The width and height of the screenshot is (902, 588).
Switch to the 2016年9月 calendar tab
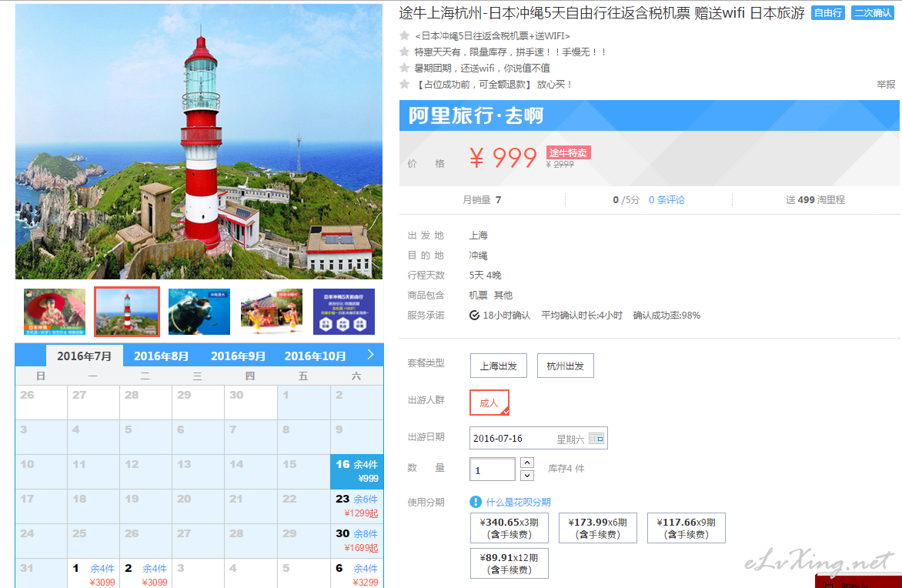(x=238, y=356)
